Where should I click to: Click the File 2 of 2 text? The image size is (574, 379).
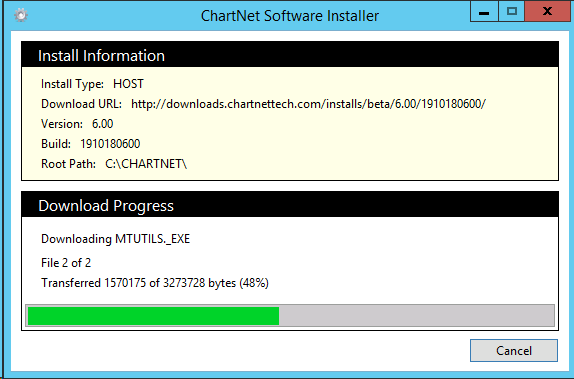[x=66, y=263]
